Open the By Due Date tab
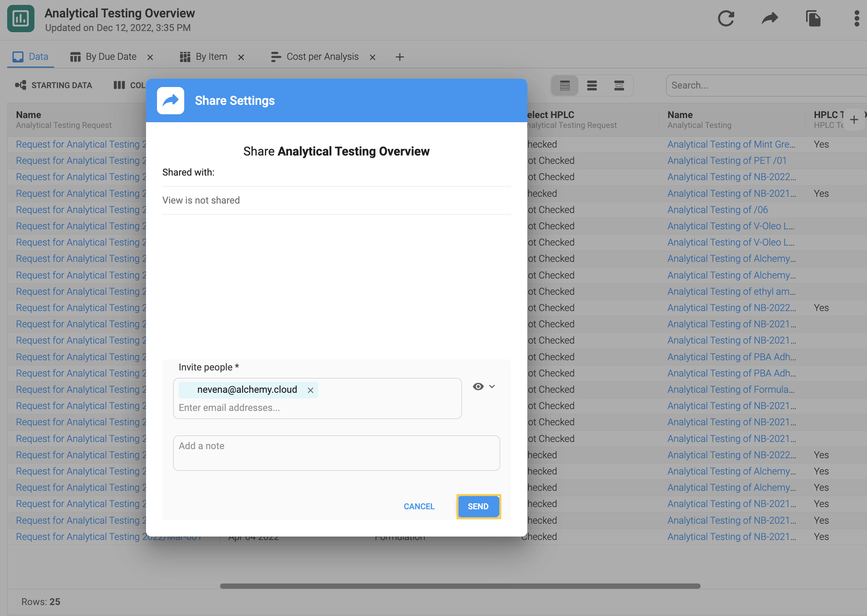Screen dimensions: 867x616 pos(104,57)
